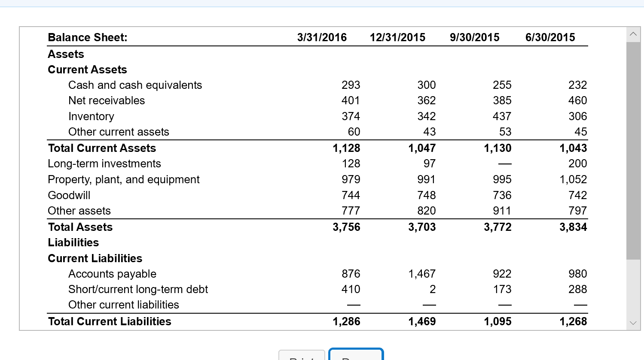Click net receivables value 401
This screenshot has height=360, width=644.
(x=351, y=100)
